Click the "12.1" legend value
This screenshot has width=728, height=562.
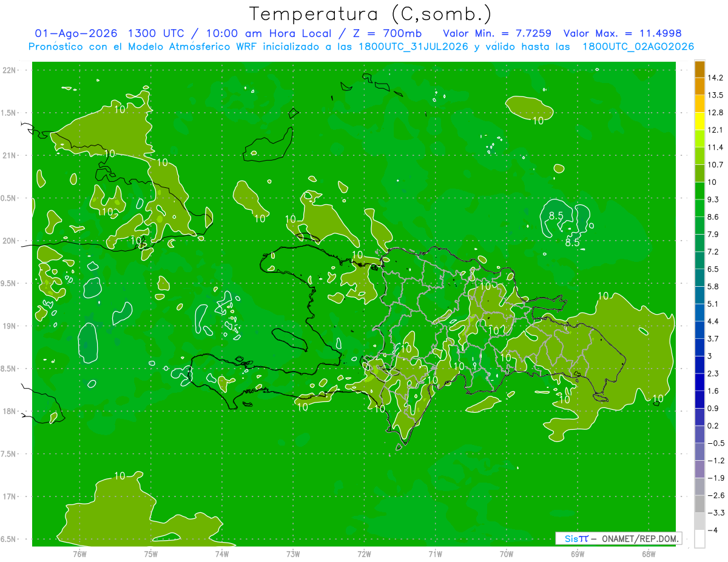click(716, 130)
